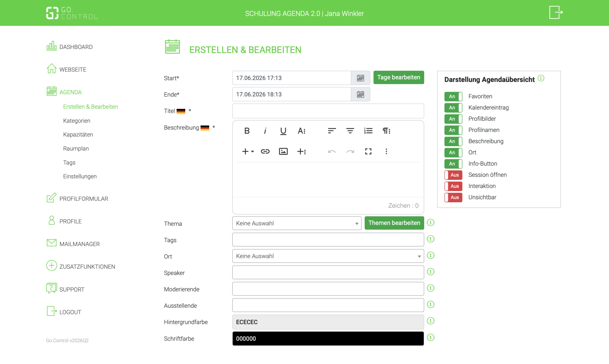Open calendar picker for Start date
This screenshot has width=609, height=364.
[x=360, y=78]
